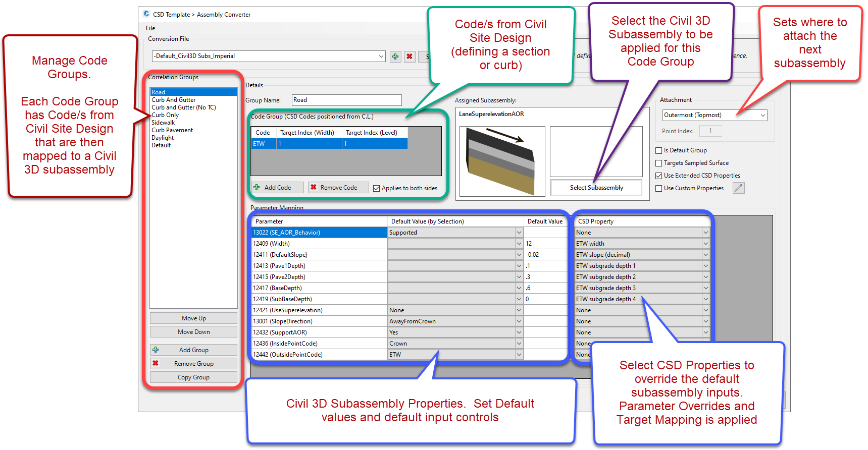The width and height of the screenshot is (868, 450).
Task: Click the Group Name input field
Action: click(x=346, y=100)
